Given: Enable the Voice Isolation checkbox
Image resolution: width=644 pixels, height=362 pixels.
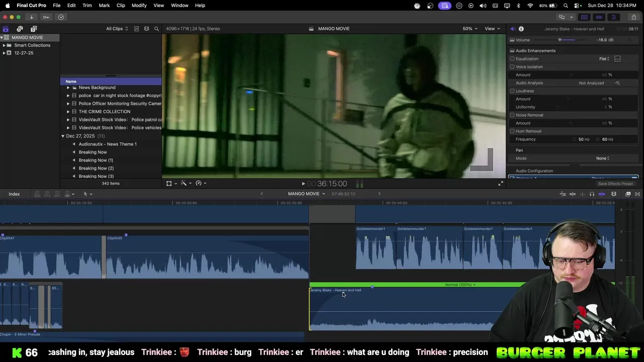Looking at the screenshot, I should pos(512,67).
